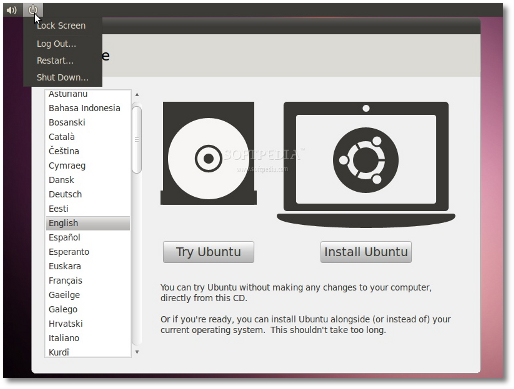514x389 pixels.
Task: Choose Restart... from the session menu
Action: 55,61
